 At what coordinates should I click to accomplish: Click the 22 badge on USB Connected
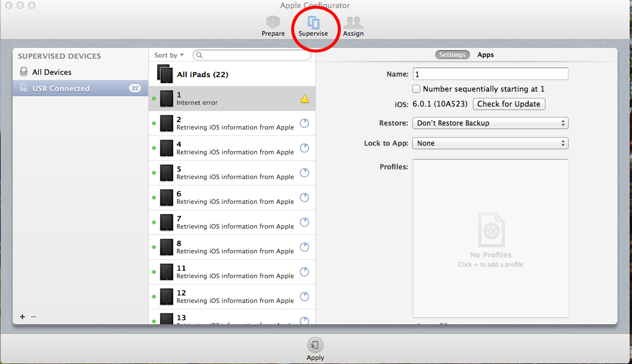click(135, 88)
